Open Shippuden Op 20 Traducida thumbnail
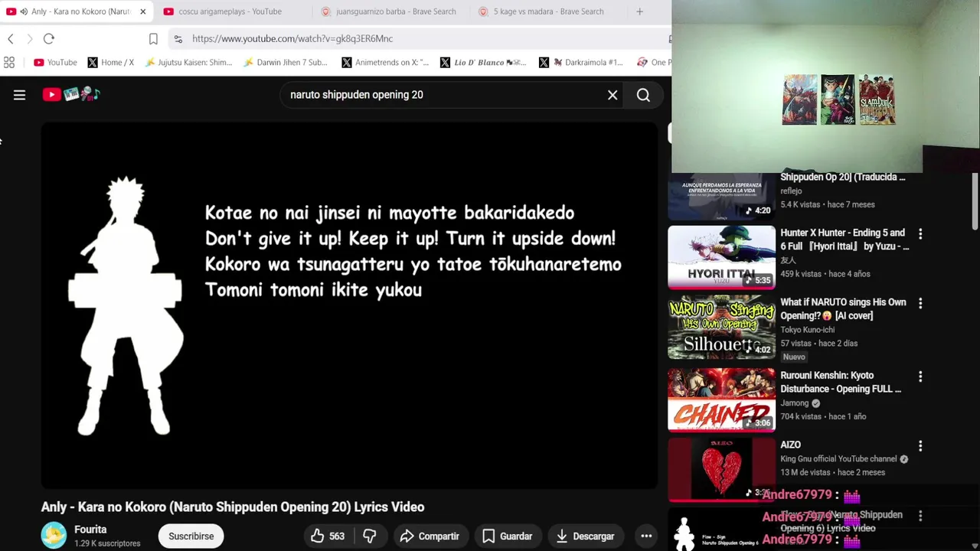 (721, 196)
